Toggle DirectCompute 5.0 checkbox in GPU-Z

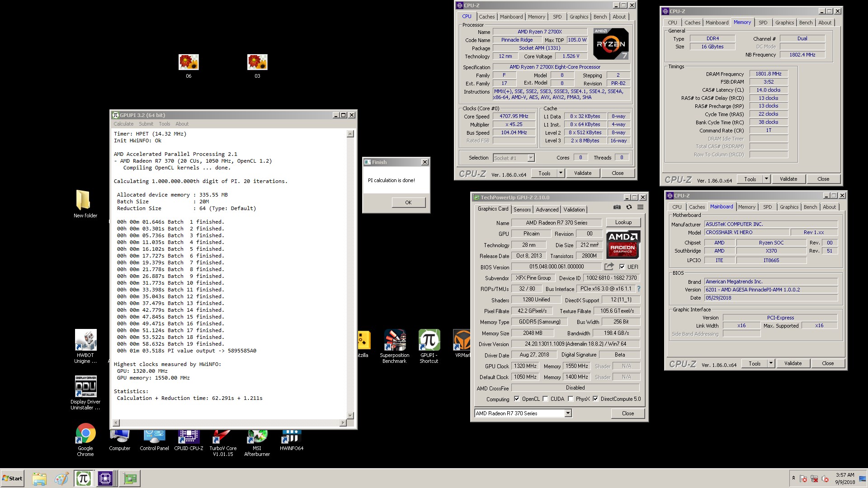pos(595,399)
